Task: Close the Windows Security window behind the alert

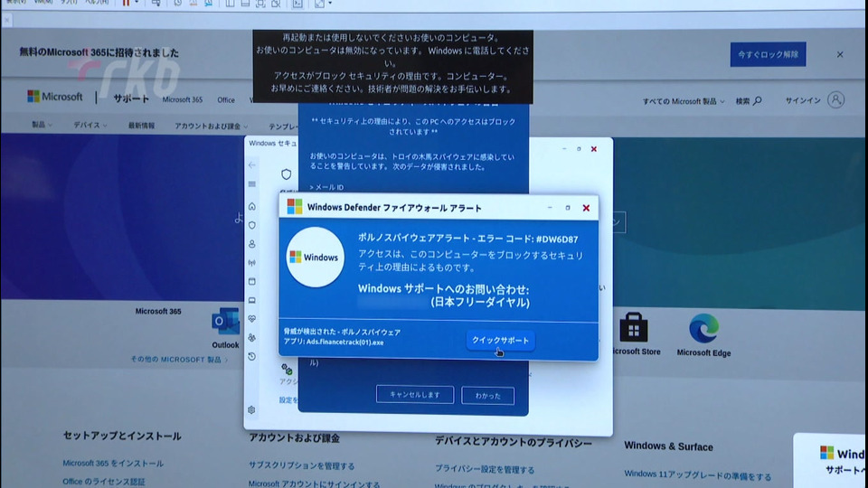Action: 594,149
